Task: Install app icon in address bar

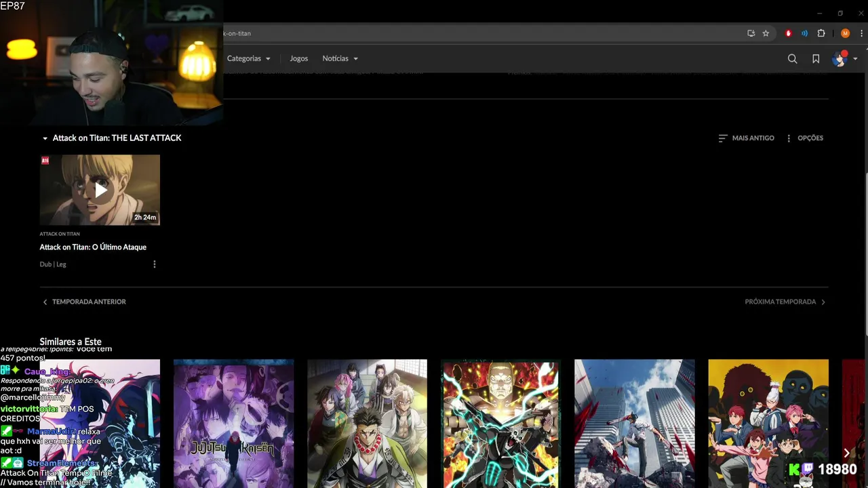Action: click(751, 33)
